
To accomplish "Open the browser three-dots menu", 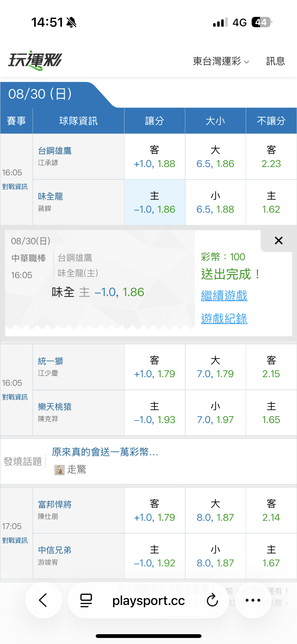I will coord(253,600).
